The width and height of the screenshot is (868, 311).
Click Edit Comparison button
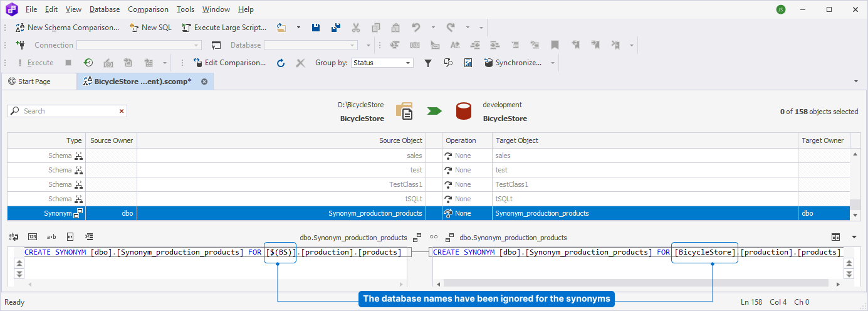[x=229, y=63]
